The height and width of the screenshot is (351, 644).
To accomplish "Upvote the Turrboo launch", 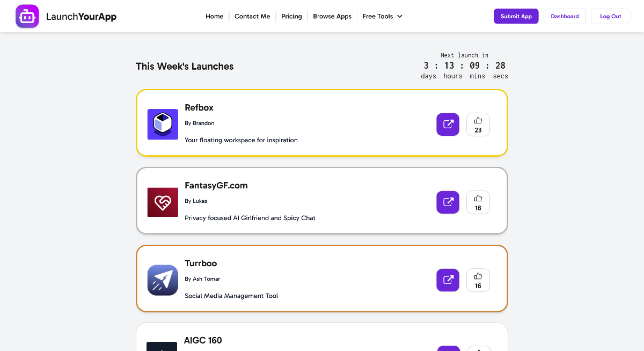I will 478,280.
